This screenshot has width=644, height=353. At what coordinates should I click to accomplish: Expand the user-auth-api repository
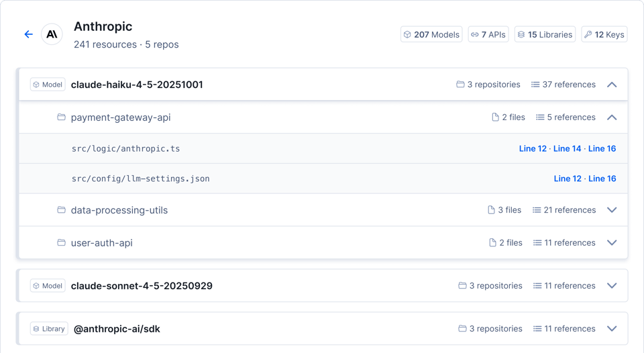point(612,243)
